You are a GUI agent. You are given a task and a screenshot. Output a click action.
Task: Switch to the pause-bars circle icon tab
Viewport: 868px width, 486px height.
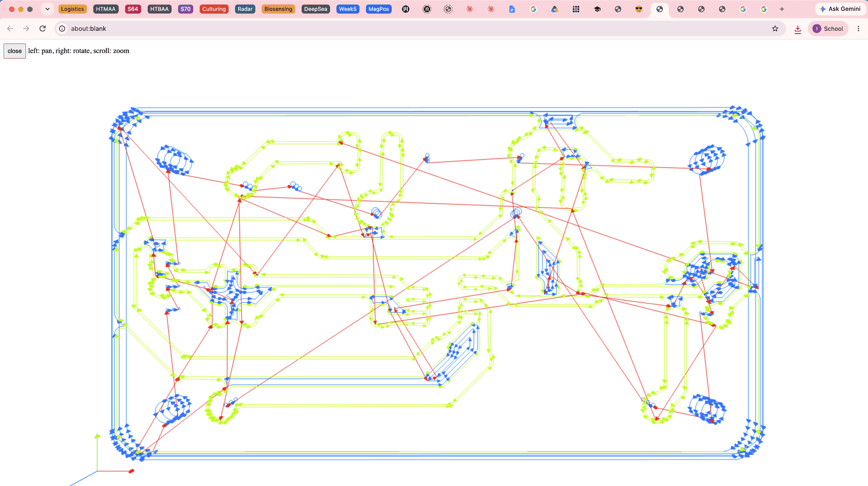[406, 9]
